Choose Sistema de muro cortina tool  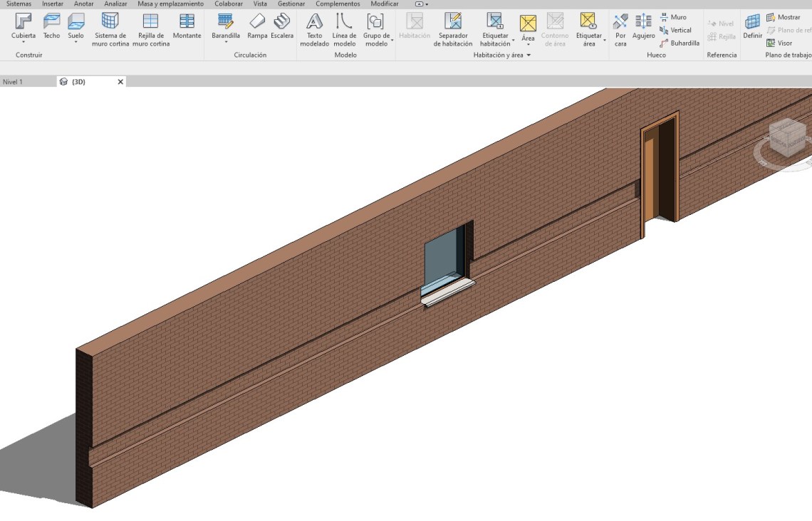(109, 30)
